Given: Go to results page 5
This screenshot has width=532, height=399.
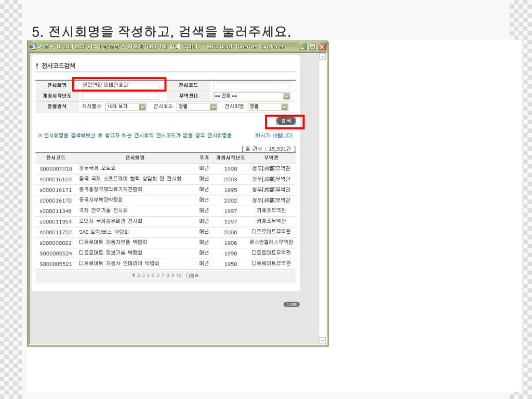Looking at the screenshot, I should pos(153,275).
